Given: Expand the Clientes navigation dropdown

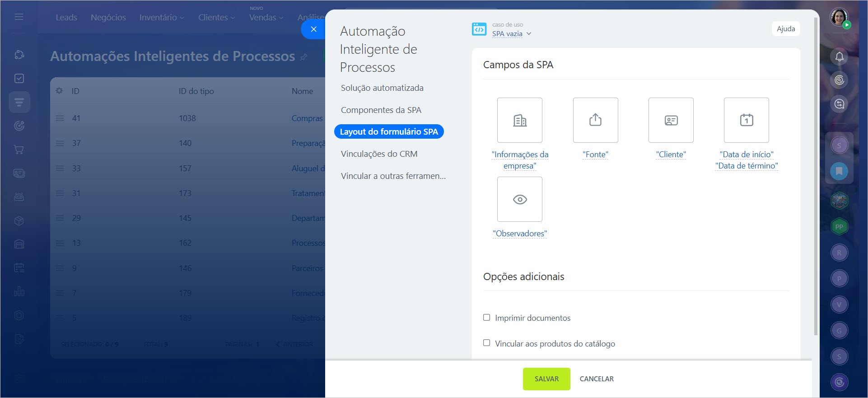Looking at the screenshot, I should [216, 18].
